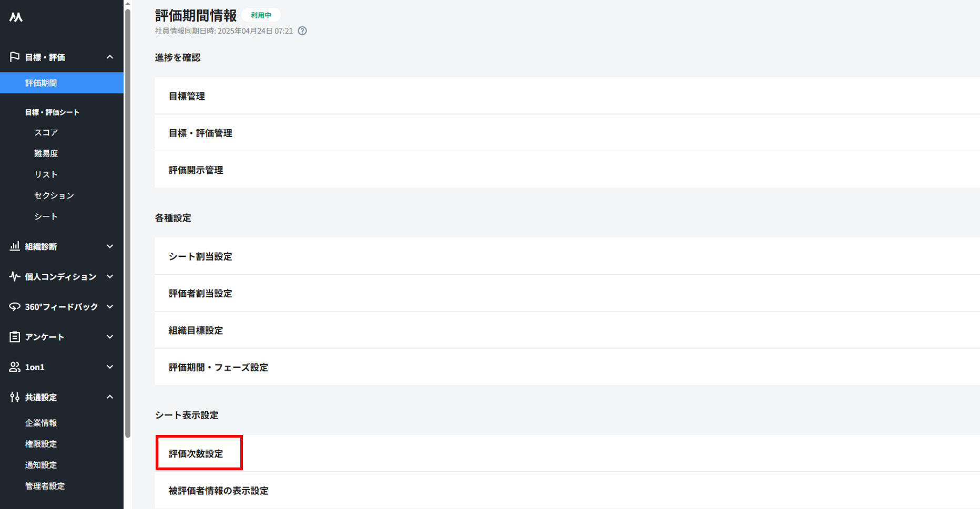Click the sliders icon for 共通設定

point(14,397)
